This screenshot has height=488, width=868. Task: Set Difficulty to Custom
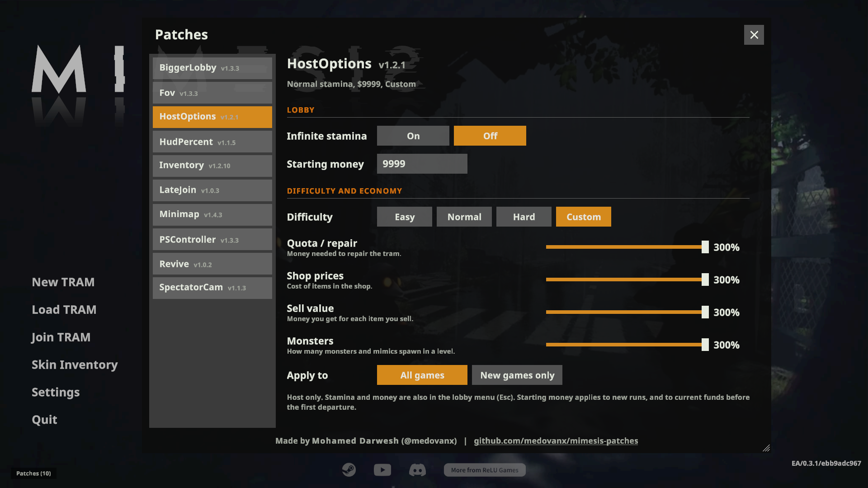[x=583, y=217]
